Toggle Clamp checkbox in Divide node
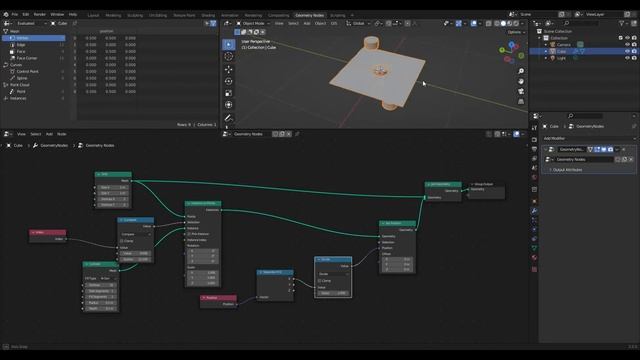640x360 pixels. 319,281
